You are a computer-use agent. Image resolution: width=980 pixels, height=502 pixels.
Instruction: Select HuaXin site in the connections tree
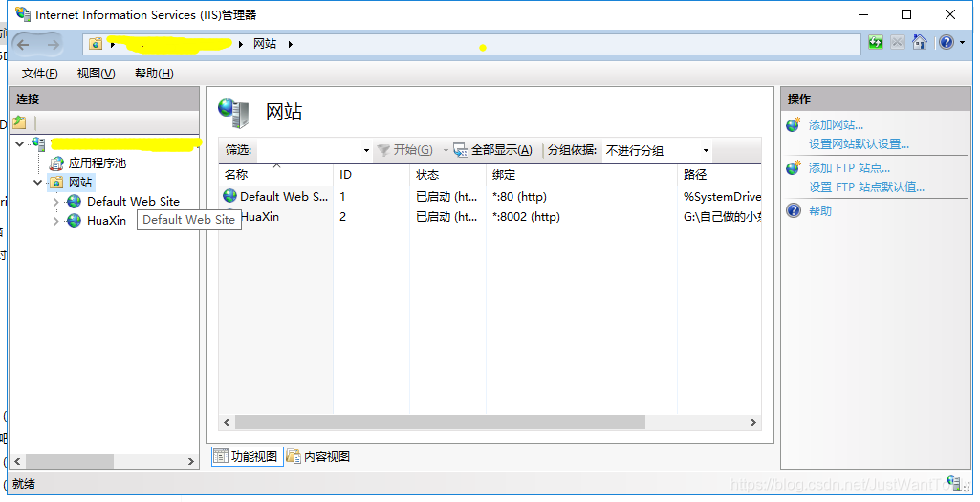pos(106,221)
